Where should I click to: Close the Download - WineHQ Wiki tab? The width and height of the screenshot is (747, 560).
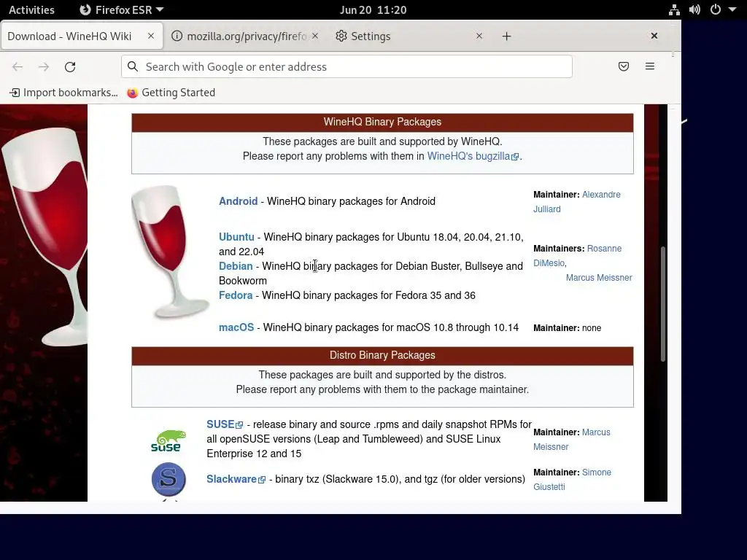150,36
